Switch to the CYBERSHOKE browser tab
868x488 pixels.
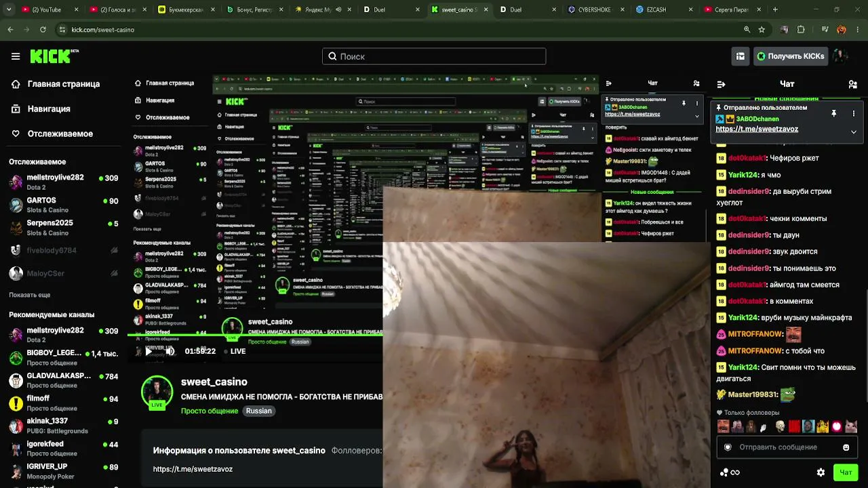pyautogui.click(x=595, y=9)
